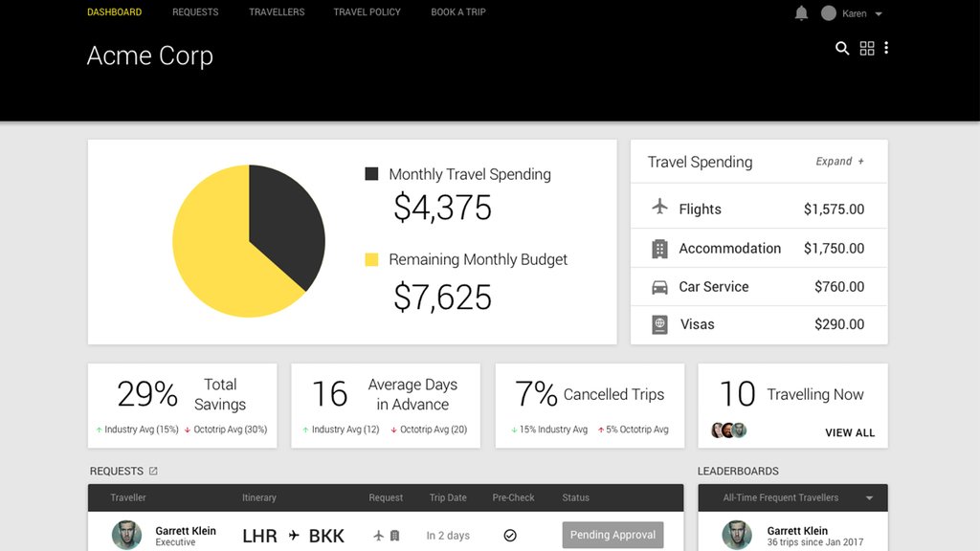Select the $760.00 car service amount

point(839,287)
